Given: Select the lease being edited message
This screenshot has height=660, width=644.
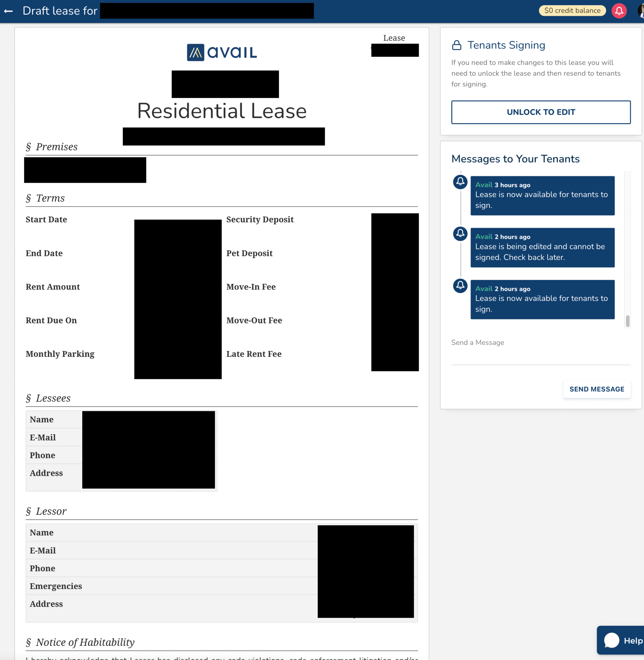Looking at the screenshot, I should 542,247.
